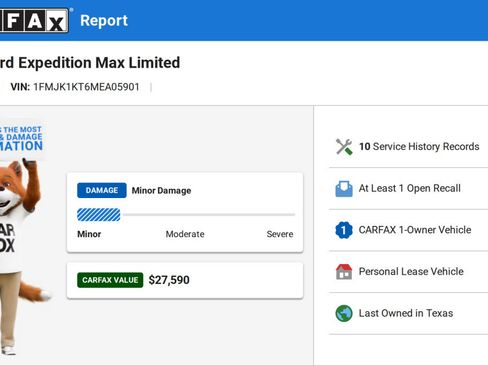Click the blue 1-Owner badge icon
488x366 pixels.
pos(344,230)
